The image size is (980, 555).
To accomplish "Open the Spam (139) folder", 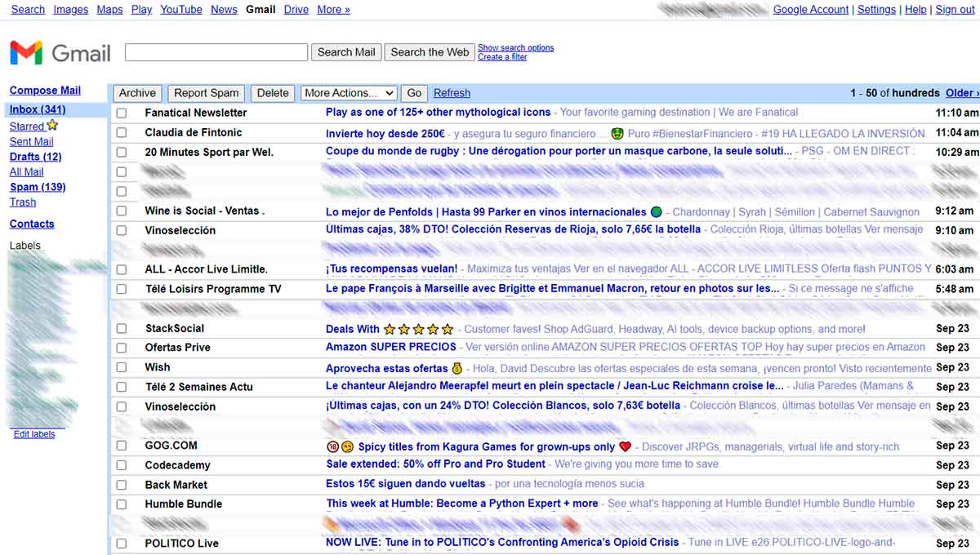I will (x=38, y=187).
